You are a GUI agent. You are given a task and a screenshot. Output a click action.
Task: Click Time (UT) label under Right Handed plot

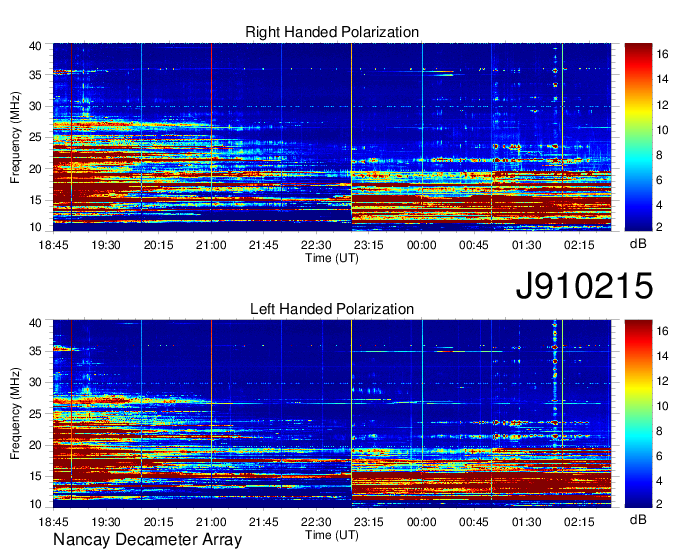coord(332,258)
